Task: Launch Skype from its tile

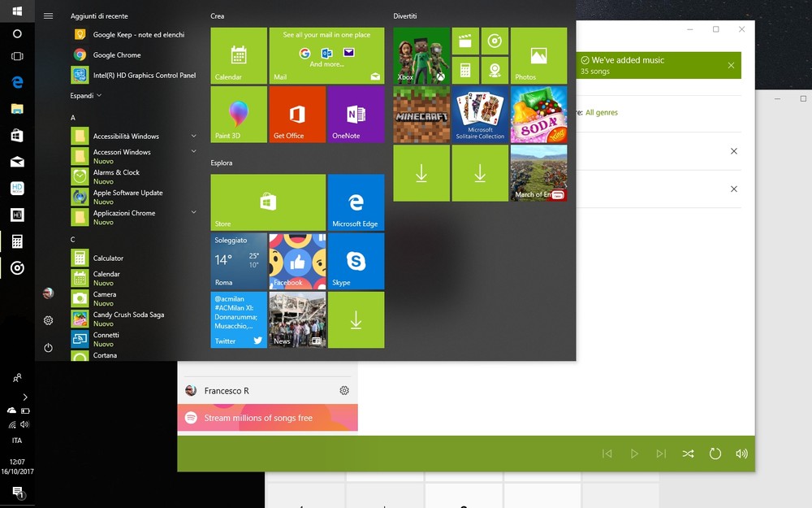Action: click(x=356, y=261)
